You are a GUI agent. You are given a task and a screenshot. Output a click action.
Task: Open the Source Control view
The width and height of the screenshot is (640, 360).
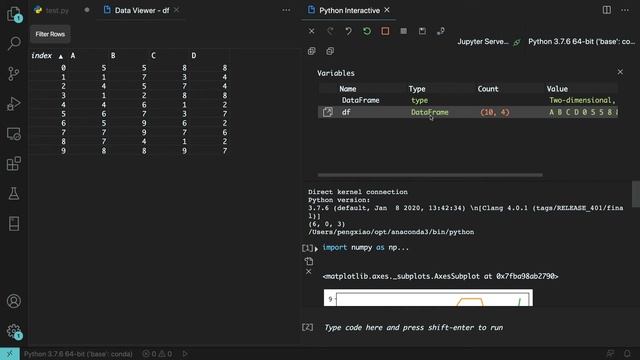(x=14, y=73)
